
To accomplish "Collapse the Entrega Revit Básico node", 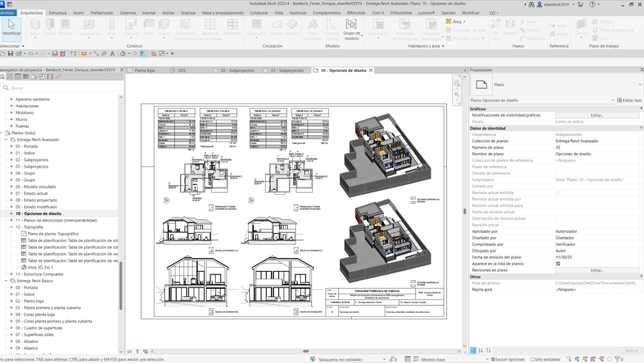I will (x=6, y=281).
